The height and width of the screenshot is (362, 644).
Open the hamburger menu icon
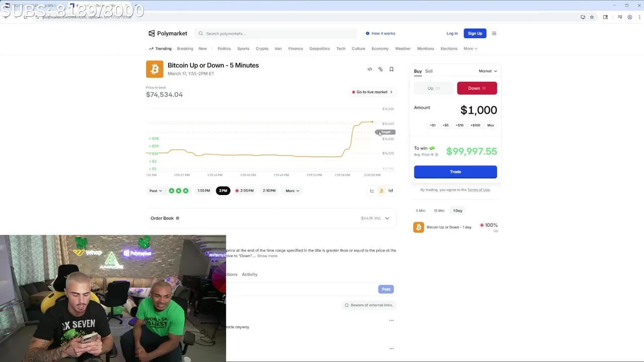[494, 33]
